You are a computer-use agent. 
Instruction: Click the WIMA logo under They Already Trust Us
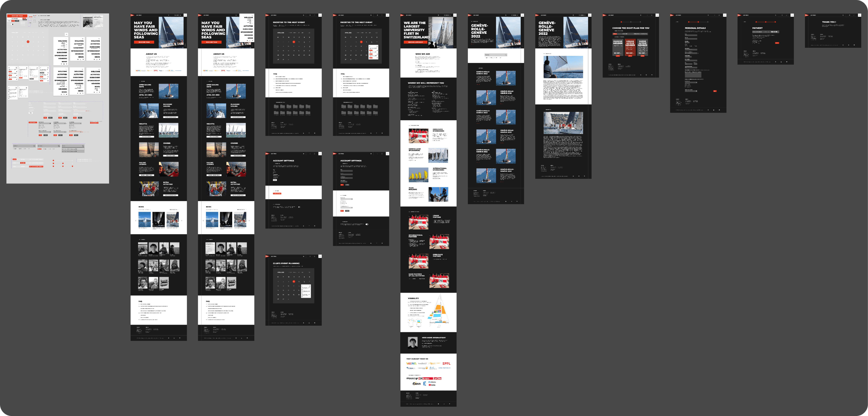tap(411, 363)
